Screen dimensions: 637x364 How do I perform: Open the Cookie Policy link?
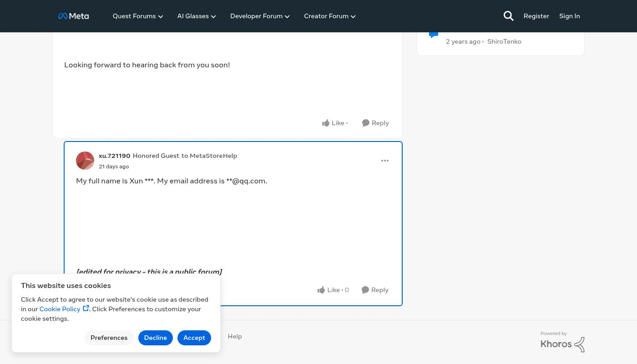pyautogui.click(x=60, y=309)
